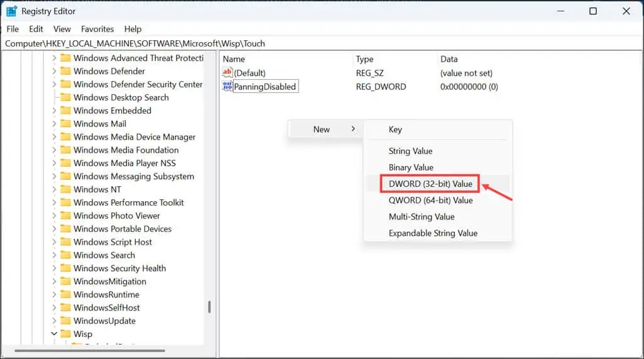Image resolution: width=644 pixels, height=359 pixels.
Task: Select the Windows Search label
Action: point(104,255)
